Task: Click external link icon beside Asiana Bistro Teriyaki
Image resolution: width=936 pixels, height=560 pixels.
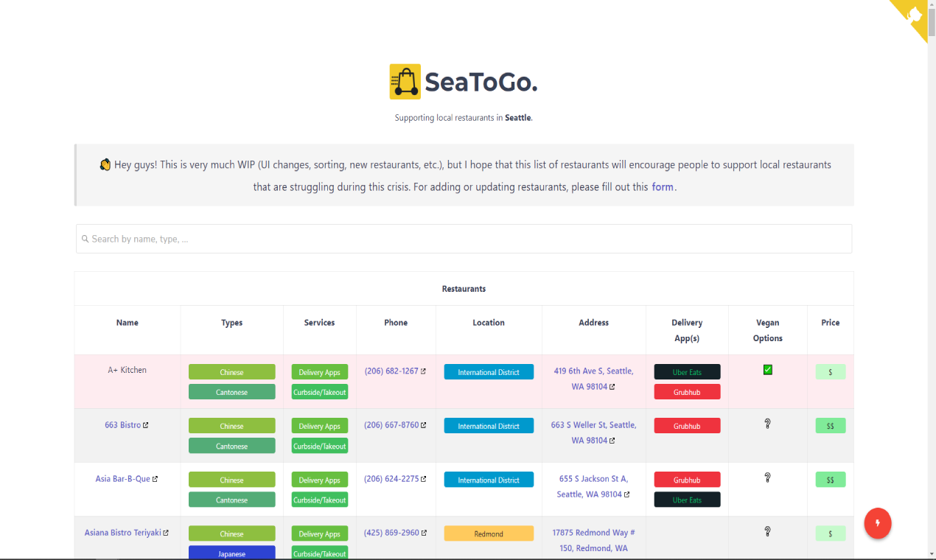Action: [166, 533]
